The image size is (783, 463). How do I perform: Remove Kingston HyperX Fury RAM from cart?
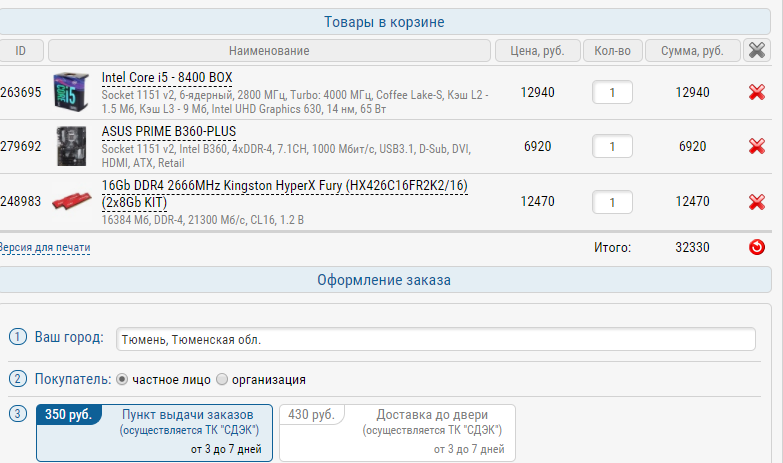pyautogui.click(x=757, y=202)
